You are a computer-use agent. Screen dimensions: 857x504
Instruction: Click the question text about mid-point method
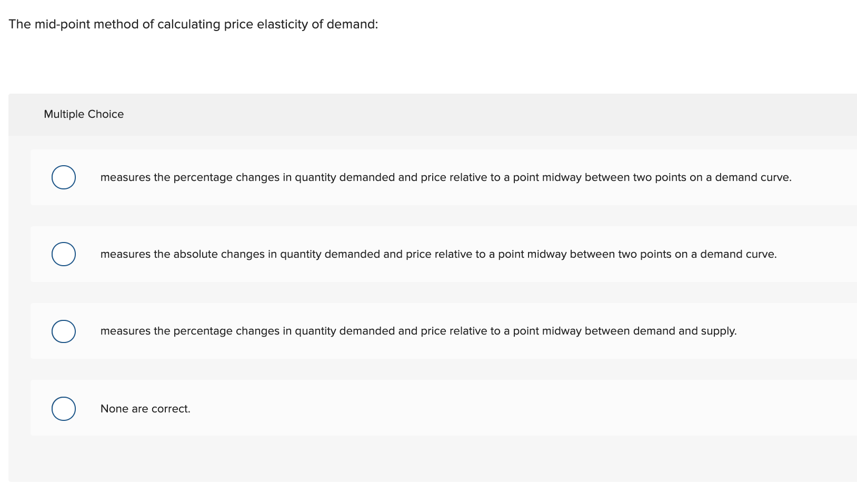193,24
